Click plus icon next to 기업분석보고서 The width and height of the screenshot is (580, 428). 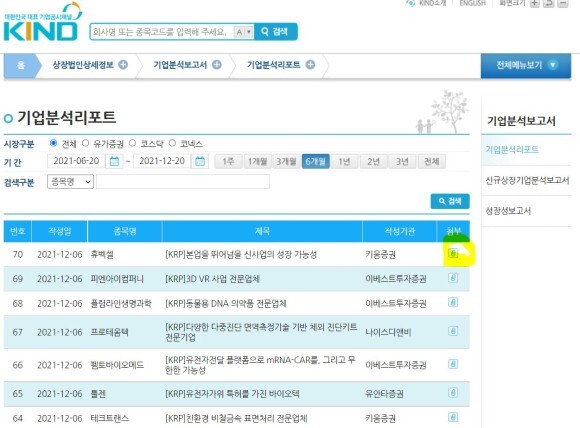217,65
